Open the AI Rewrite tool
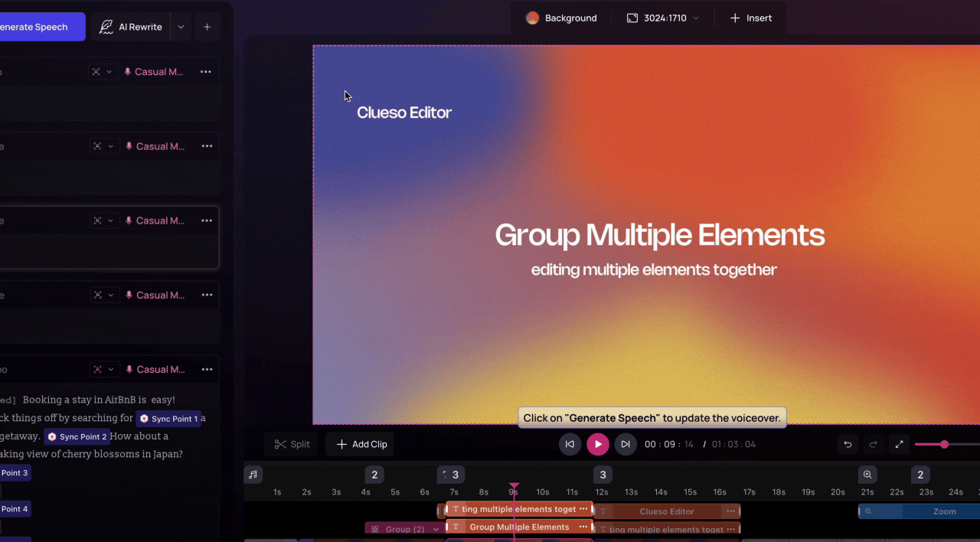This screenshot has height=542, width=980. click(x=131, y=27)
